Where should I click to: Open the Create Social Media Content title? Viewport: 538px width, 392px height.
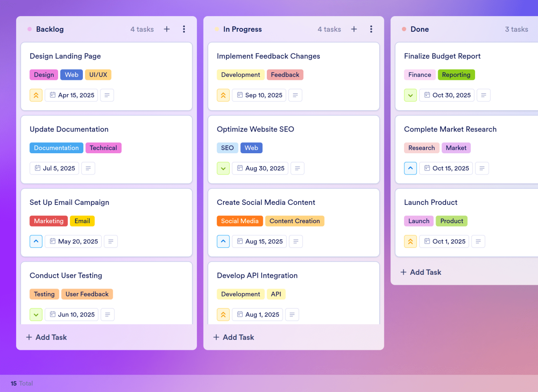(x=266, y=202)
